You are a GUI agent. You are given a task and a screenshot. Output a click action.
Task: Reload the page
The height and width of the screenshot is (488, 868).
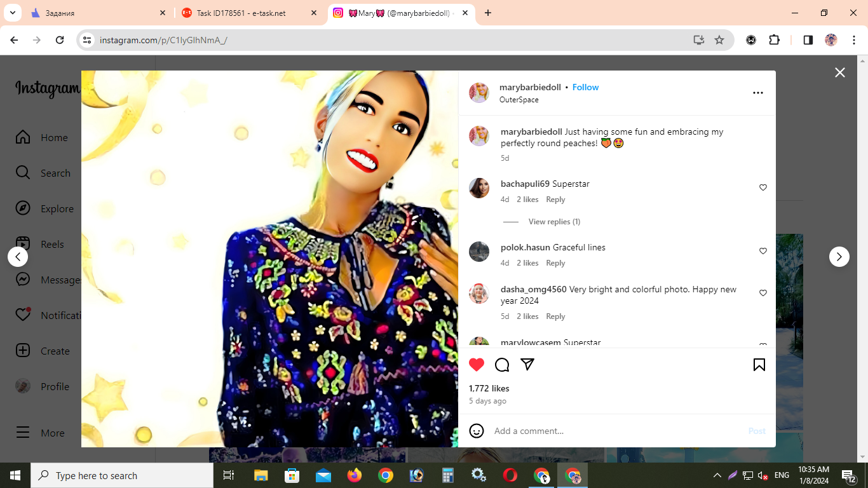60,40
